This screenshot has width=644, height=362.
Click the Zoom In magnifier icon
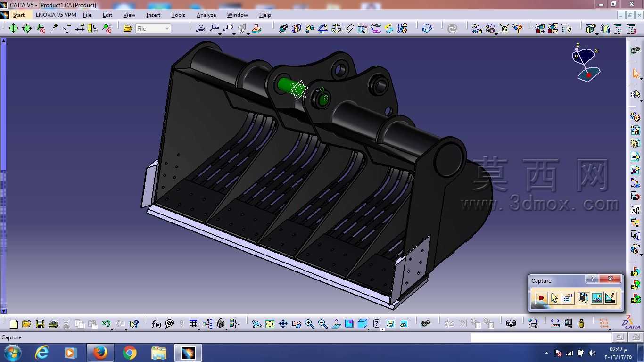[309, 324]
